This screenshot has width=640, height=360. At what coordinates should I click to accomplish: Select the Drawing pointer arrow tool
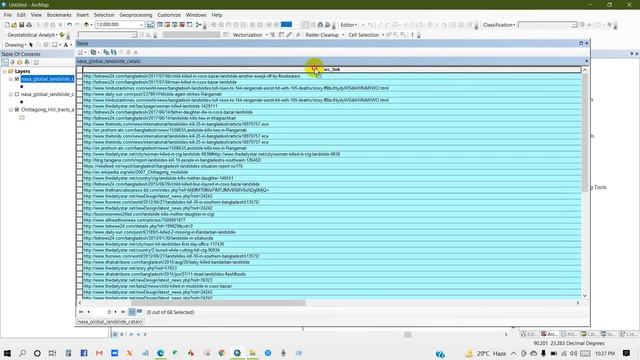31,45
